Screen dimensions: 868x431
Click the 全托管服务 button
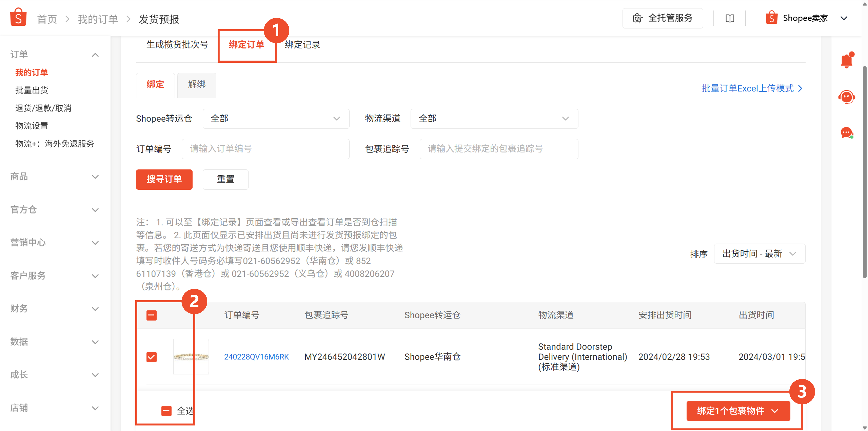(x=662, y=18)
